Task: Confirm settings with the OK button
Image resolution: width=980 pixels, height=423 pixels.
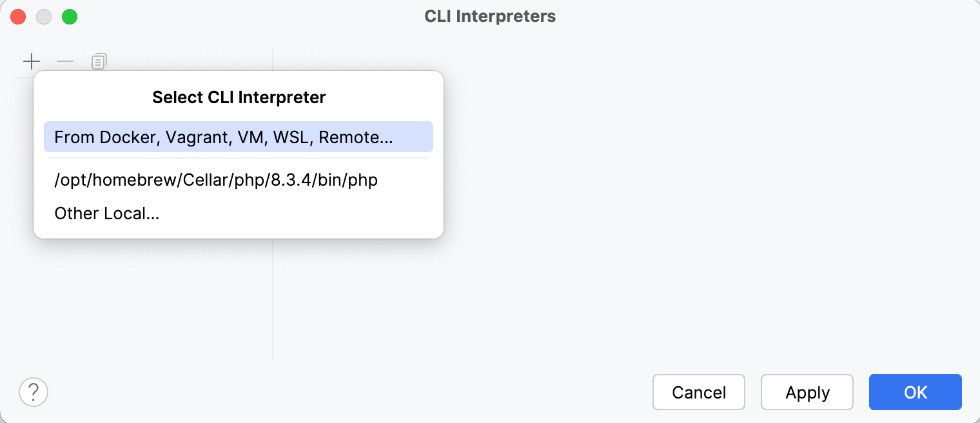Action: [x=915, y=392]
